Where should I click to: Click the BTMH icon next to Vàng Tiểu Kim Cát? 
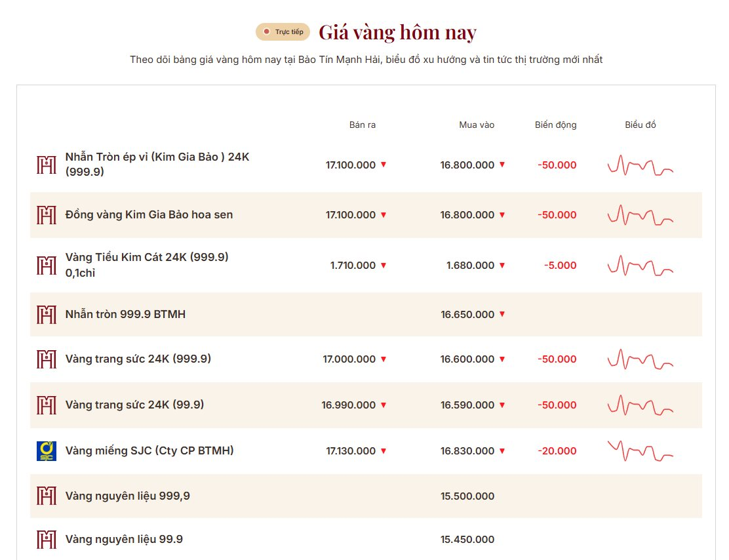[46, 265]
